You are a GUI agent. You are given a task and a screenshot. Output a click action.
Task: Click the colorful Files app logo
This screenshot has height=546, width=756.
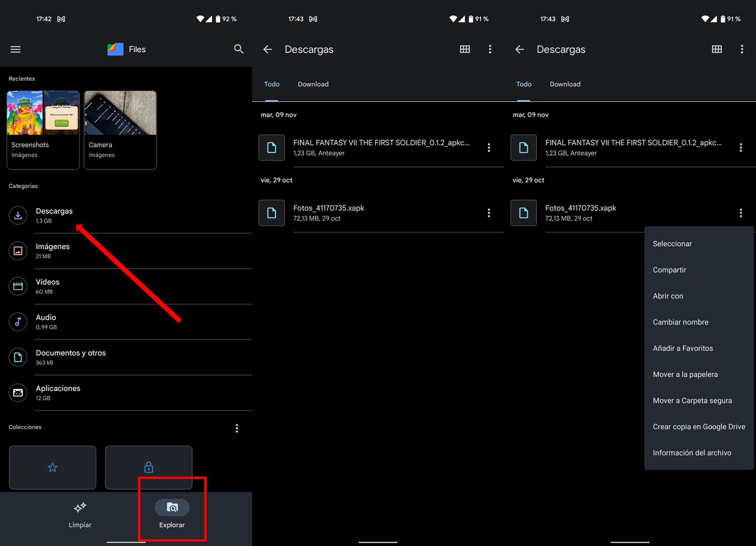115,49
